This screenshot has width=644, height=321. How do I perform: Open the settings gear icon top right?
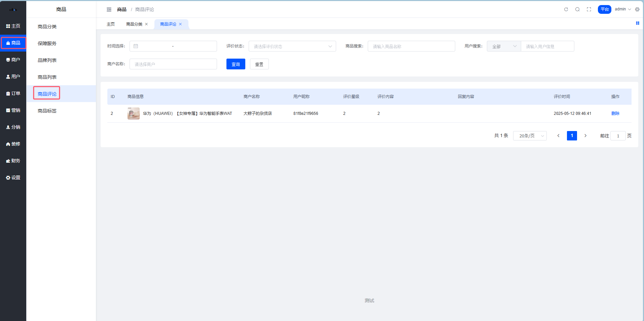637,9
